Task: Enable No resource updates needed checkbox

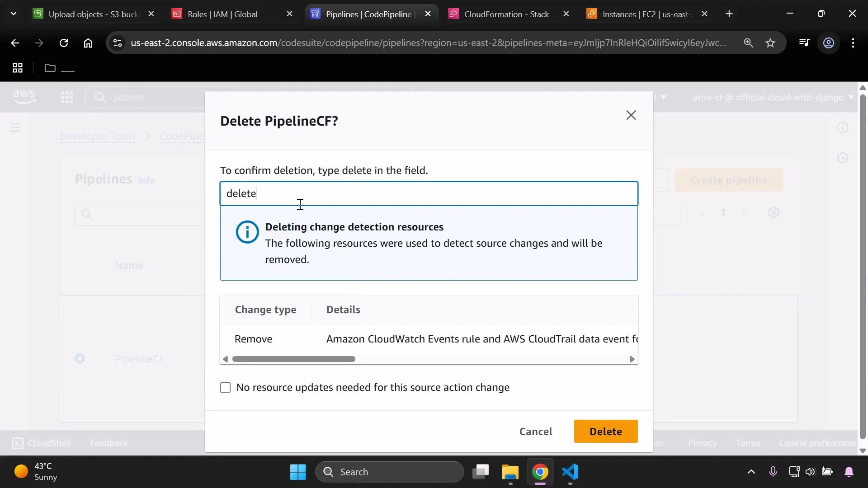Action: (226, 387)
